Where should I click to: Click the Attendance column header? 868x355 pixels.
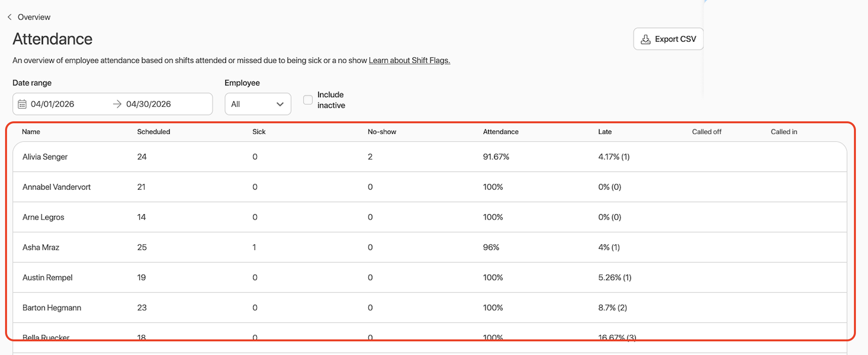coord(501,132)
